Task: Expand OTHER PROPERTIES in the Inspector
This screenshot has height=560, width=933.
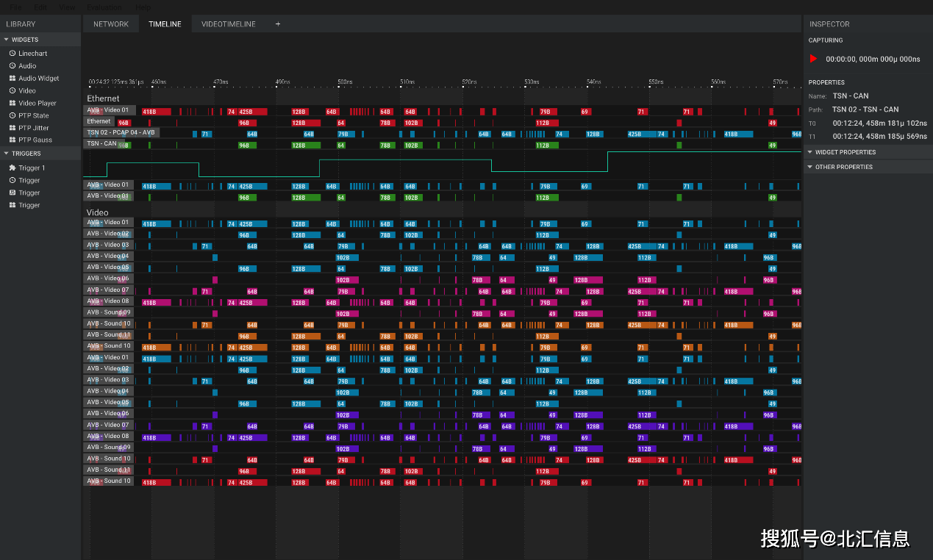Action: [843, 167]
